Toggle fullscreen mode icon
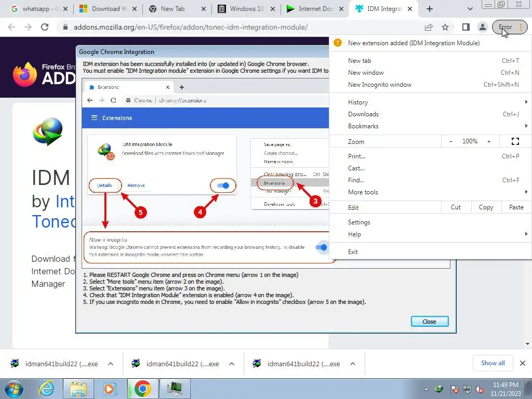This screenshot has width=532, height=399. click(x=515, y=141)
